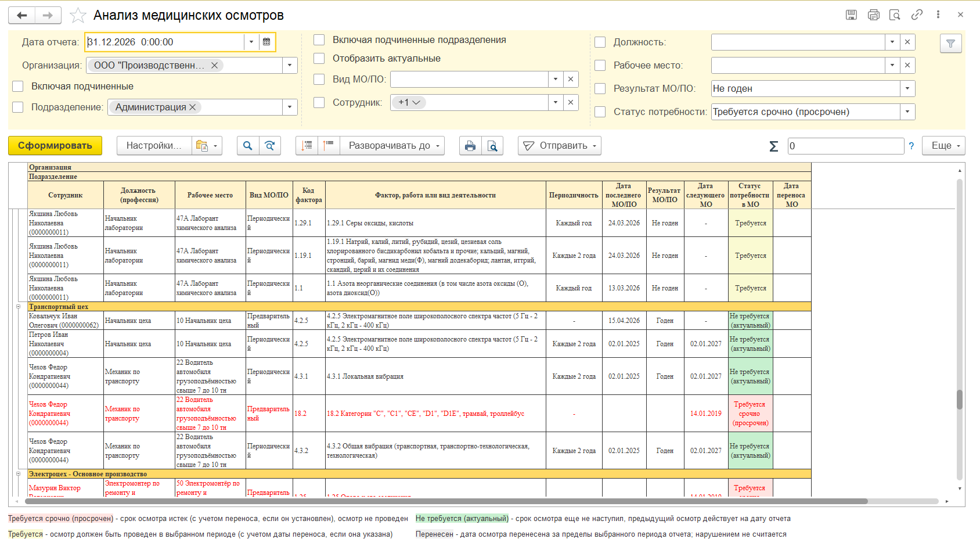Click the sum value field showing 0
This screenshot has height=546, width=980.
coord(846,146)
